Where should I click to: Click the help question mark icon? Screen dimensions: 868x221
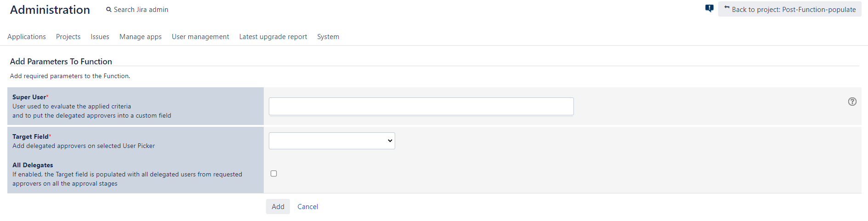point(852,102)
